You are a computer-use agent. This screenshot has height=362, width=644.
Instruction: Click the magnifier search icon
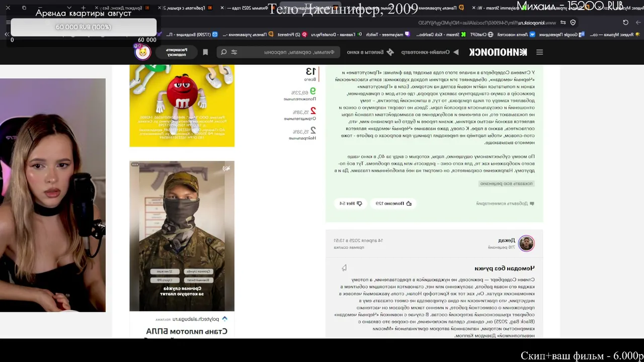click(224, 52)
